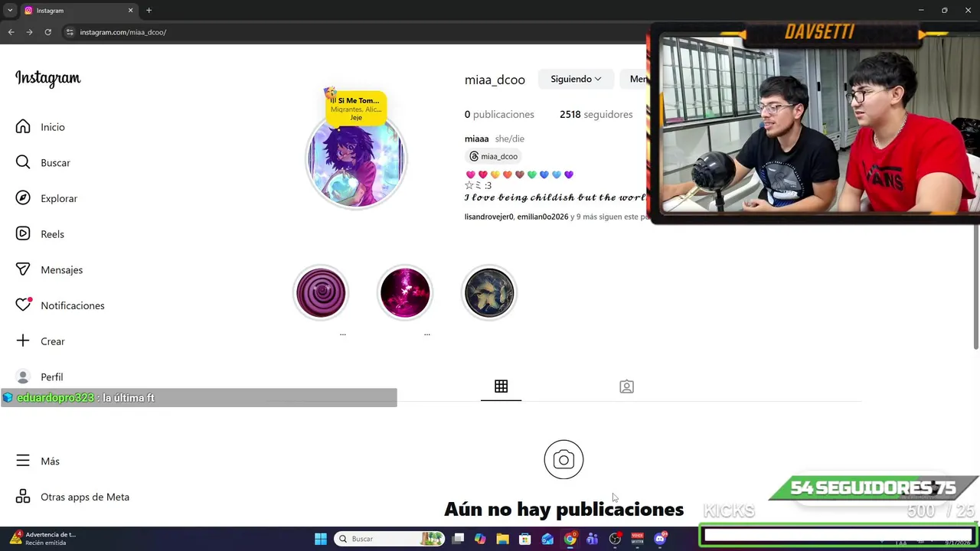
Task: Open the spiral purple story highlight
Action: click(x=321, y=292)
